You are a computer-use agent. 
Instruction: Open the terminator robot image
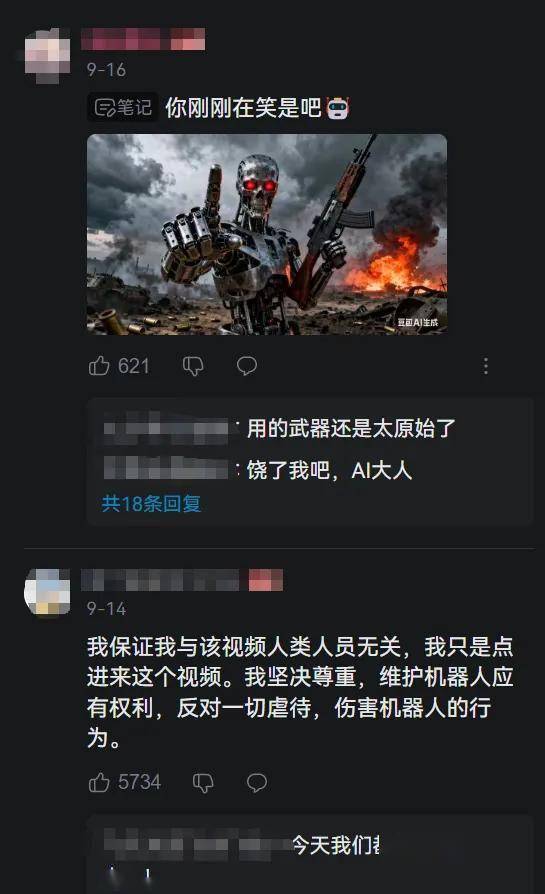[267, 234]
